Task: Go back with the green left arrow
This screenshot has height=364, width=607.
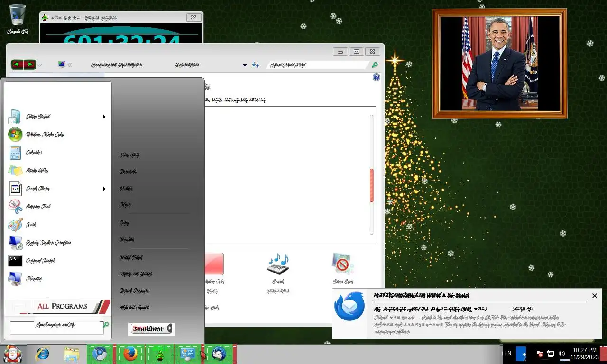Action: coord(17,64)
